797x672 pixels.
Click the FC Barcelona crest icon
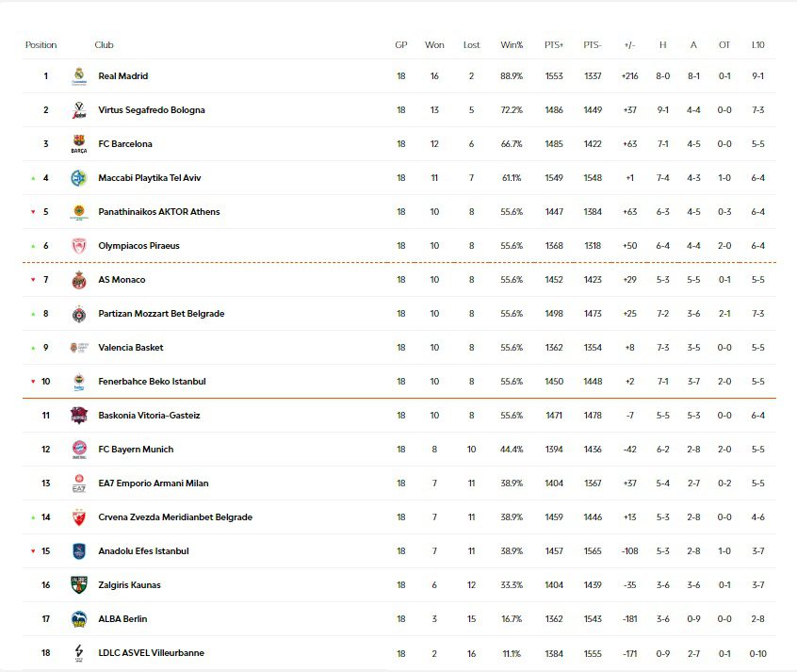[79, 144]
